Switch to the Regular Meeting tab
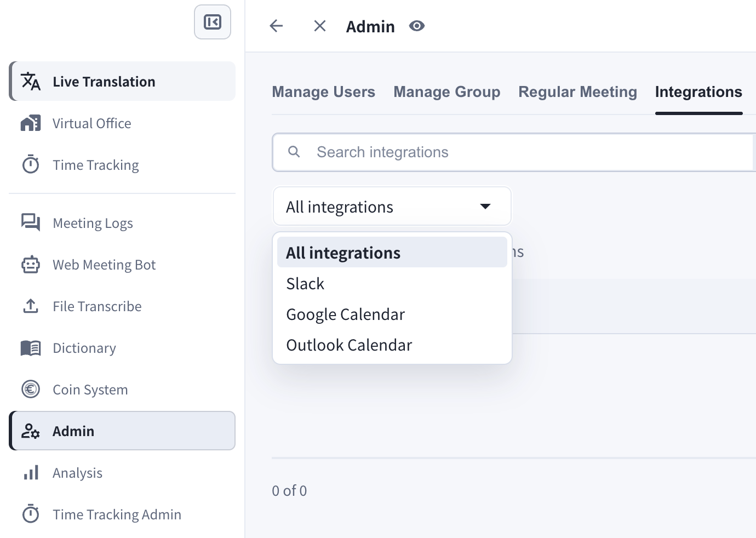The width and height of the screenshot is (756, 538). 578,91
